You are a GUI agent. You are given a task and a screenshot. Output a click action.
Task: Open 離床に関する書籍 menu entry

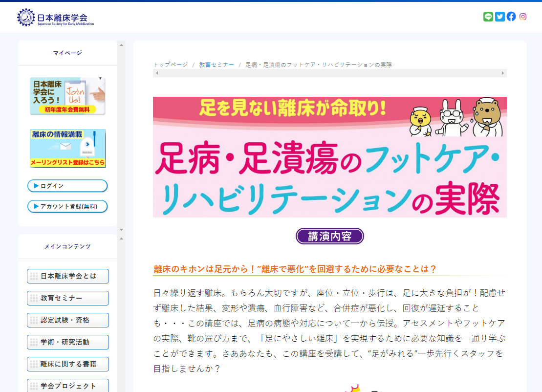click(x=68, y=364)
